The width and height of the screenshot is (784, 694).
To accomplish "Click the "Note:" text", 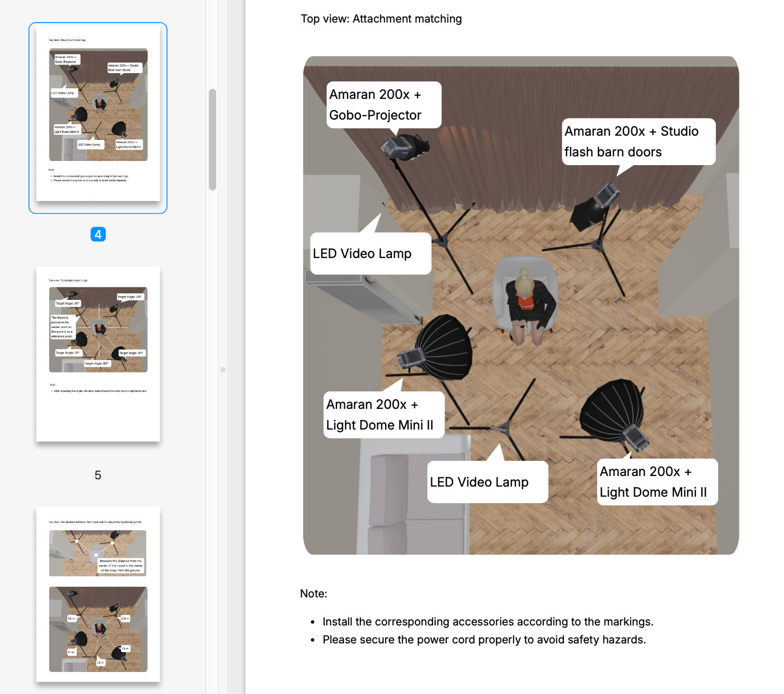I will pos(313,594).
